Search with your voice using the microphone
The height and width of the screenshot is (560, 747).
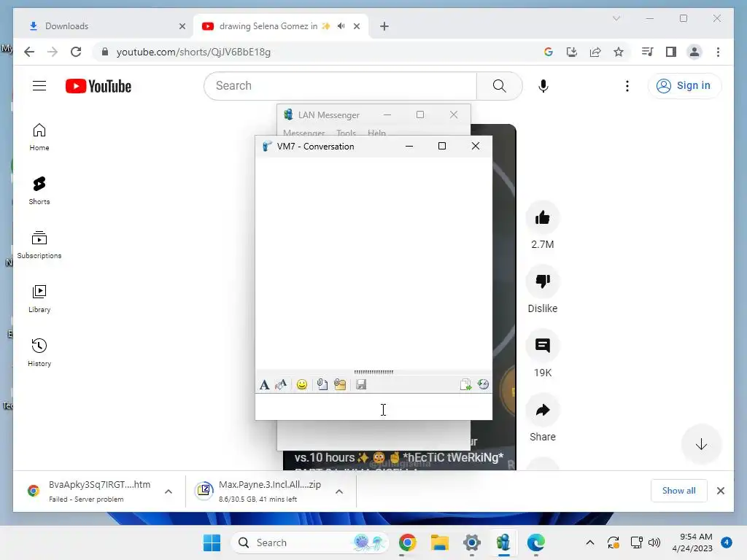pyautogui.click(x=543, y=86)
